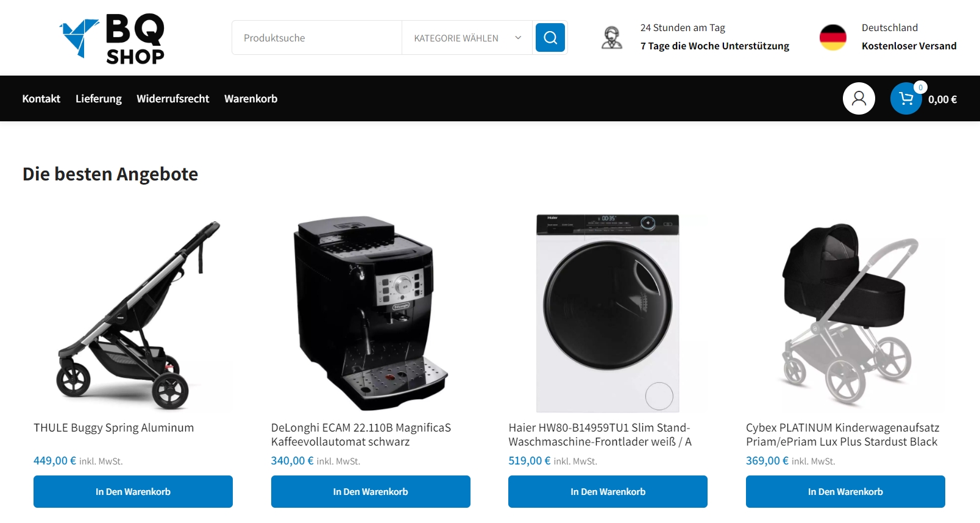Add DeLonghi coffee machine to cart
980x523 pixels.
coord(371,491)
